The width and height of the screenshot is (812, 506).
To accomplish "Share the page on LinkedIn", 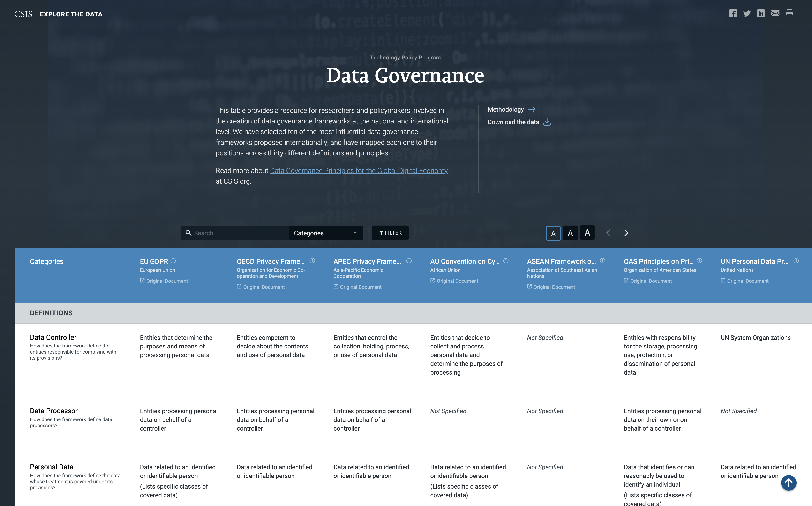I will 761,13.
